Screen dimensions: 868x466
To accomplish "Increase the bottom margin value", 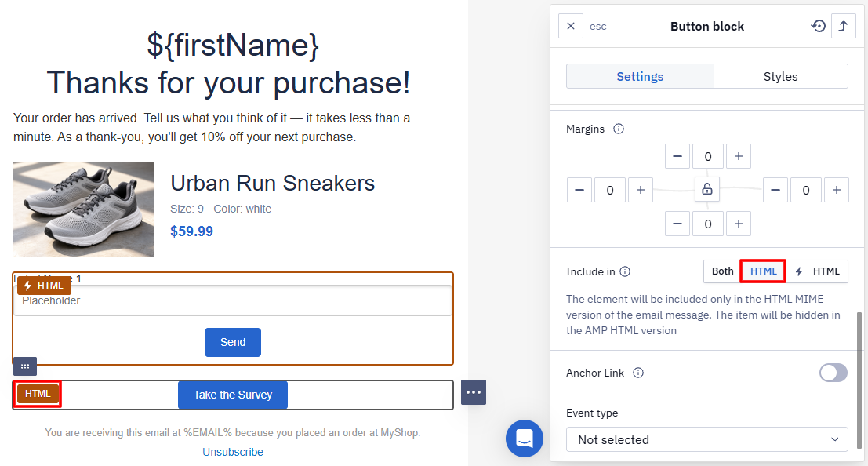I will pos(739,224).
